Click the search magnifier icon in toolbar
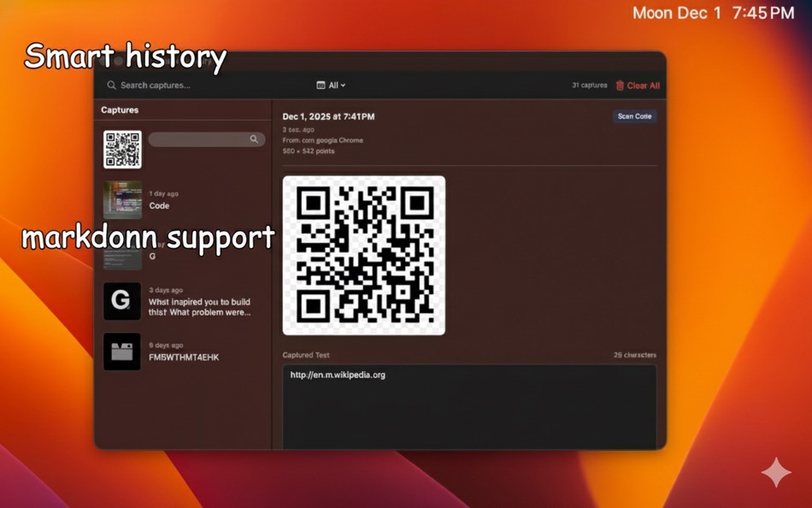Screen dimensions: 812x508 pyautogui.click(x=111, y=85)
